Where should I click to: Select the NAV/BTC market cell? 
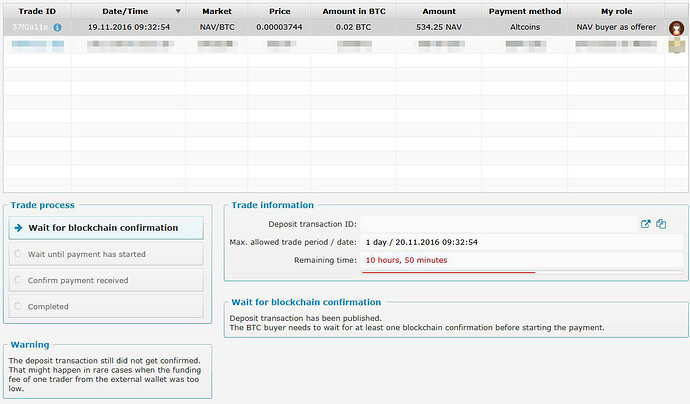[x=217, y=27]
